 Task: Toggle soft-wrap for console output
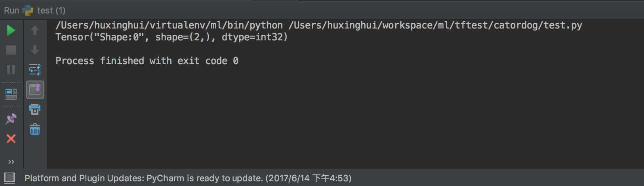(x=35, y=70)
